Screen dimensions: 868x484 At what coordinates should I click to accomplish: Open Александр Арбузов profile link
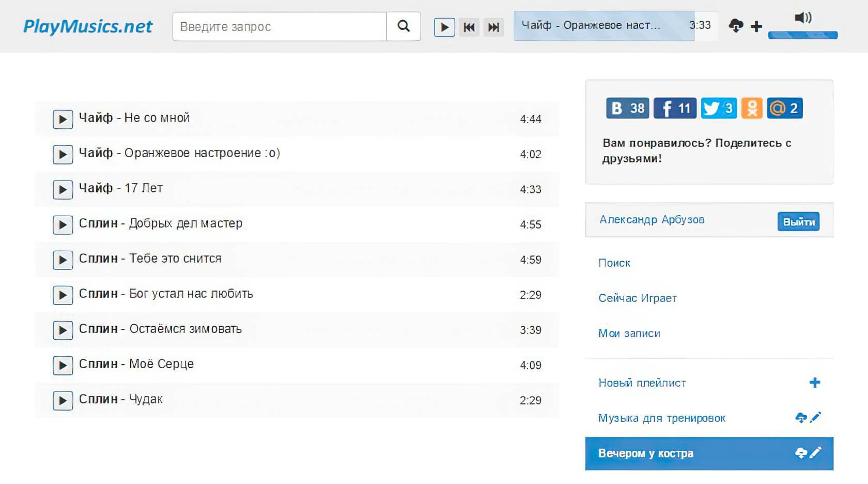click(x=652, y=220)
